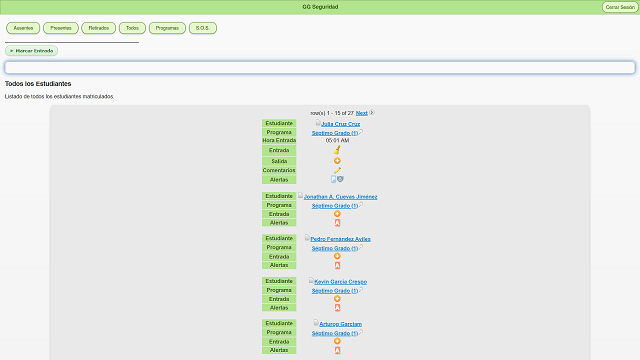Image resolution: width=640 pixels, height=360 pixels.
Task: Click the next-page arrow icon after Next
Action: tap(372, 113)
